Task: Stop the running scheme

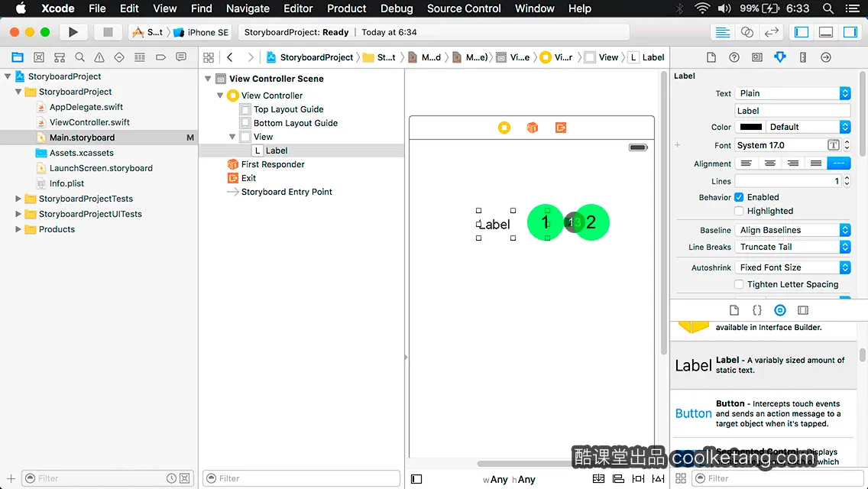Action: coord(108,32)
